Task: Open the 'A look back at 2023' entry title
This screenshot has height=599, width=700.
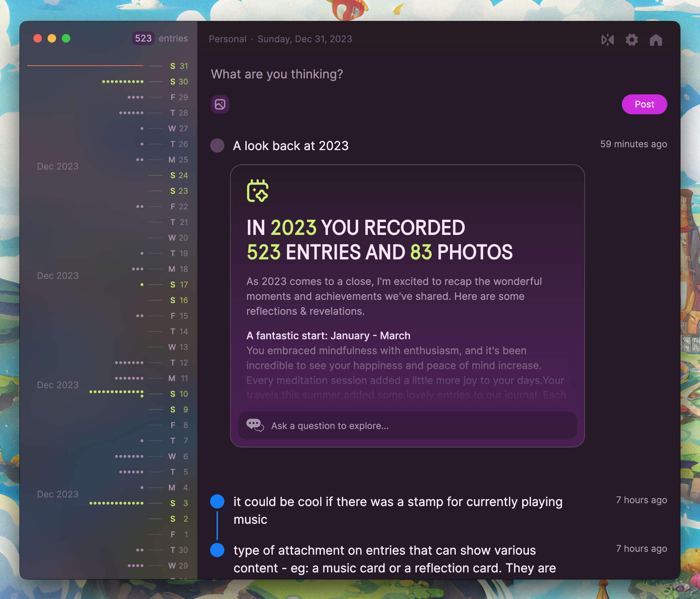Action: [x=291, y=146]
